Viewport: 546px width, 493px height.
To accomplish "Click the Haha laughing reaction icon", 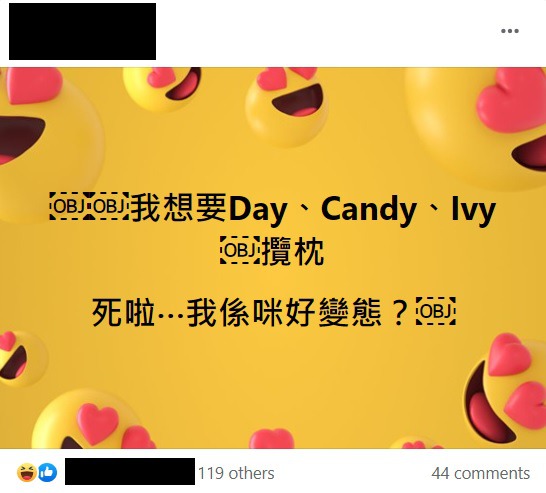I will 26,472.
